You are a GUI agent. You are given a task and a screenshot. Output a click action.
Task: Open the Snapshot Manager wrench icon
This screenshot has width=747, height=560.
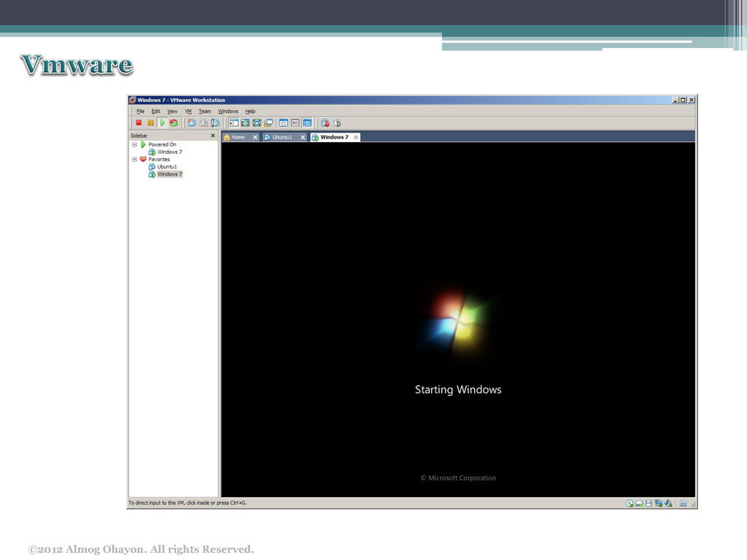tap(215, 122)
